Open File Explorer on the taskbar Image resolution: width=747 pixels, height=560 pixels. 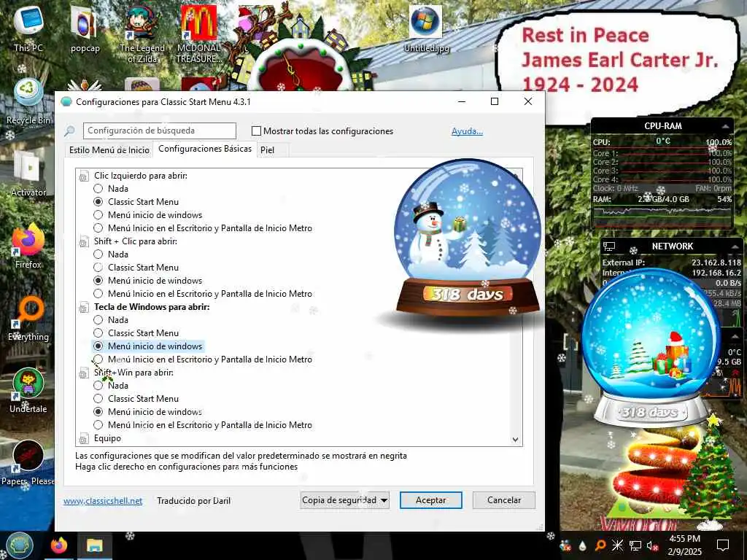(x=94, y=545)
